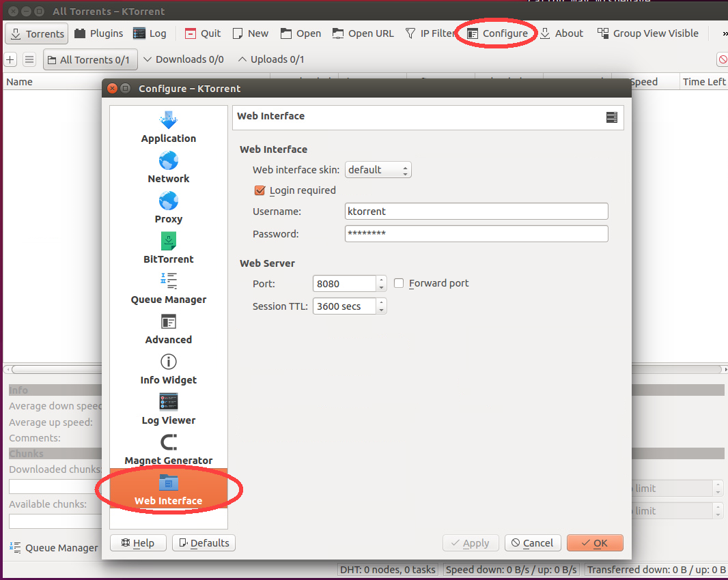728x580 pixels.
Task: Click the Password input field
Action: point(477,234)
